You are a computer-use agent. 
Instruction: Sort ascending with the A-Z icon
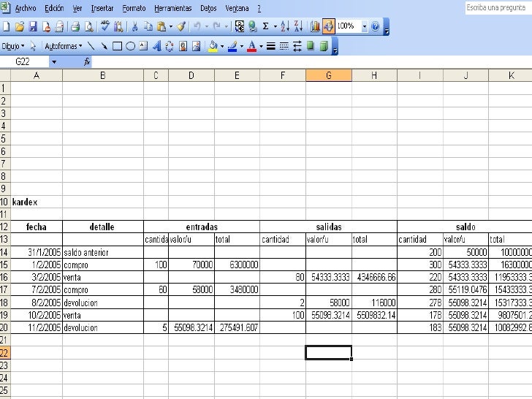[x=285, y=26]
